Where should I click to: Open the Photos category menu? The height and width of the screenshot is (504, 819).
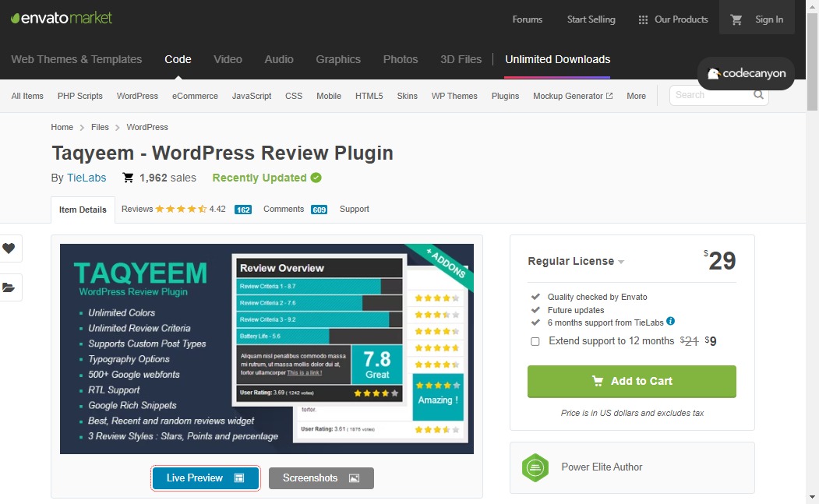tap(400, 59)
